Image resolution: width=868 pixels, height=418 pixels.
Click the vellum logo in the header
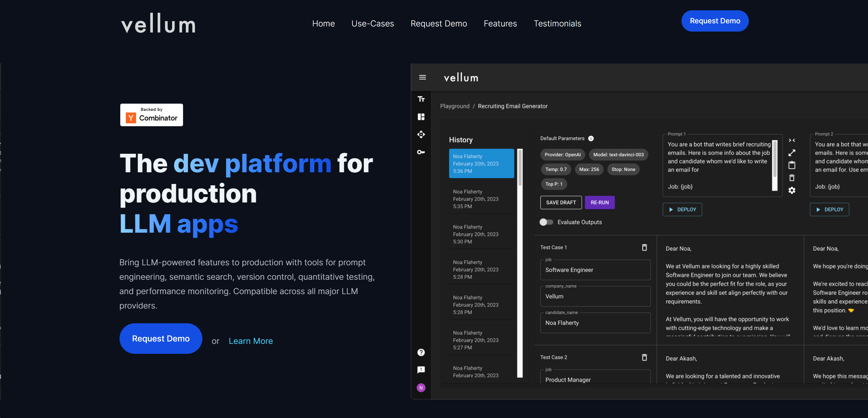[x=158, y=23]
